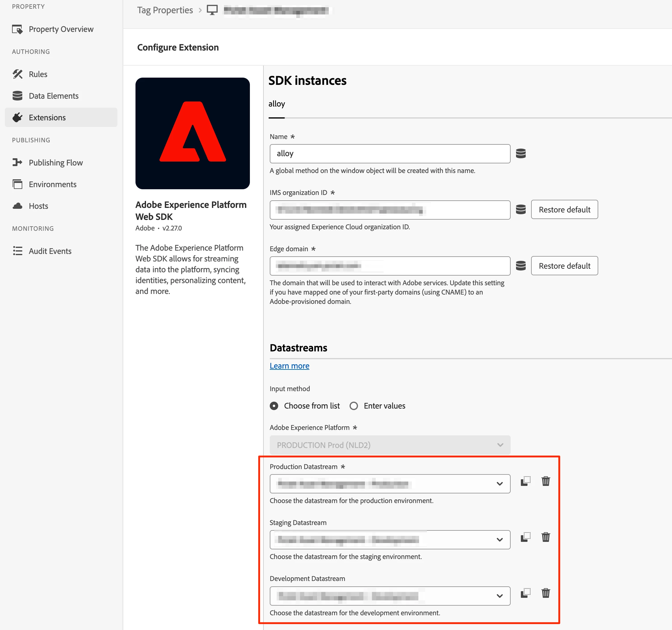Expand the Staging Datastream dropdown
This screenshot has height=630, width=672.
tap(499, 540)
